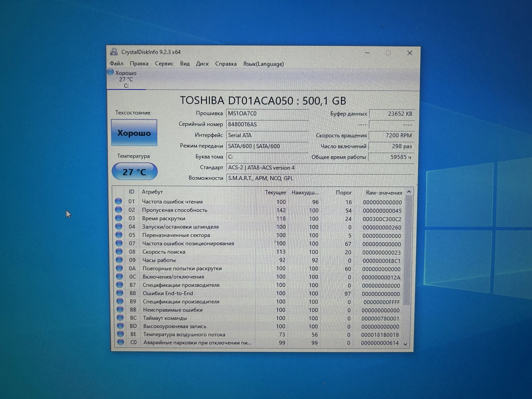Click status orb for attribute 03 spin-up time
This screenshot has width=532, height=399.
pos(119,218)
